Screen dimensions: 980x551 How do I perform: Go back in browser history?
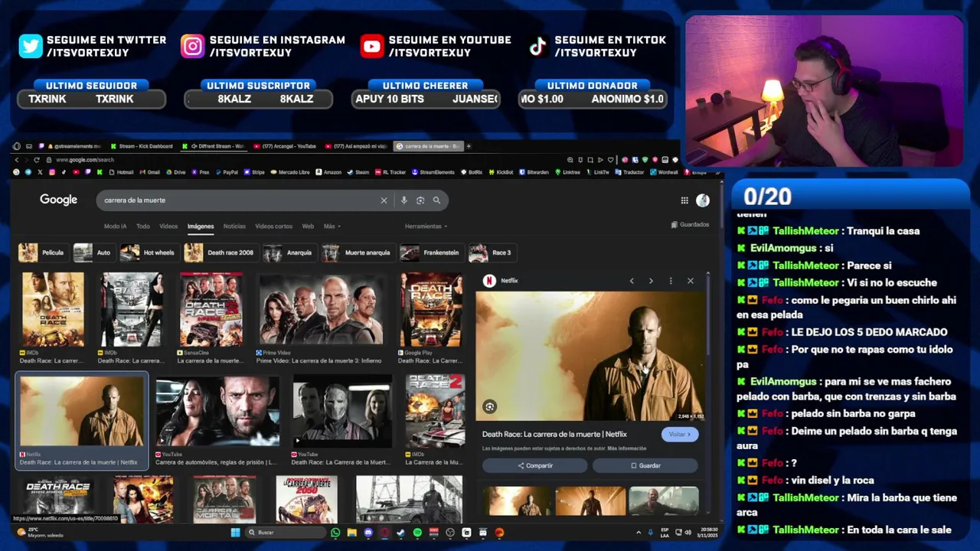(x=17, y=160)
